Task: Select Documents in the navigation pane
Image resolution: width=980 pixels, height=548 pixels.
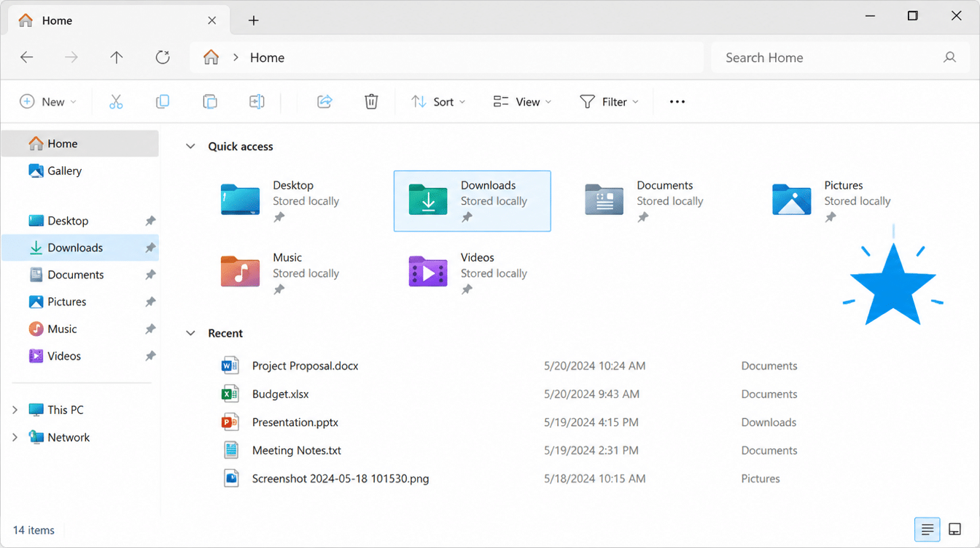Action: click(x=80, y=275)
